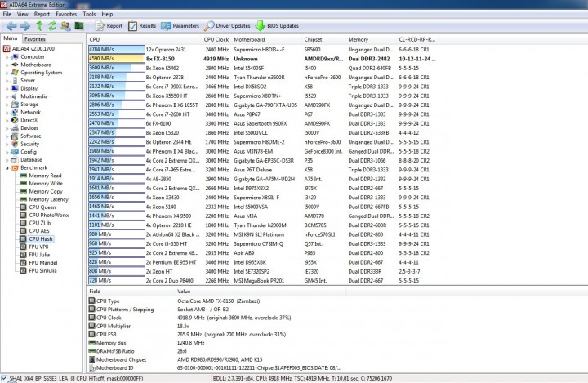Select the 6x FX-6100 row
This screenshot has width=588, height=383.
(262, 123)
